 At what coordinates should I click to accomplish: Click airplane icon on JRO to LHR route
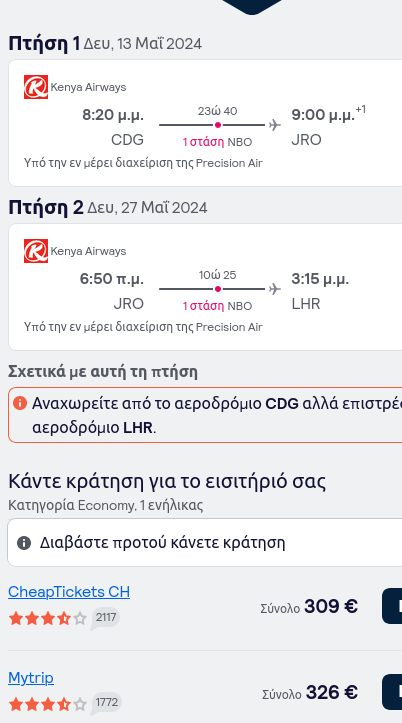pyautogui.click(x=275, y=289)
